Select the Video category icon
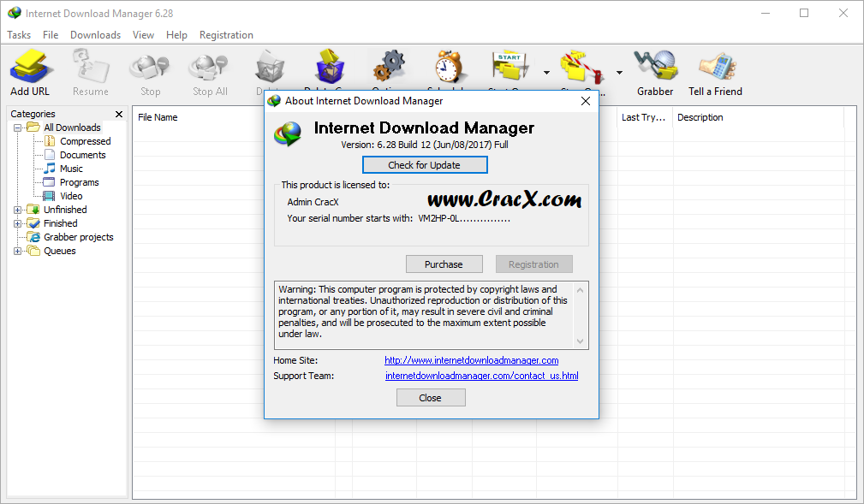This screenshot has height=504, width=864. point(49,196)
